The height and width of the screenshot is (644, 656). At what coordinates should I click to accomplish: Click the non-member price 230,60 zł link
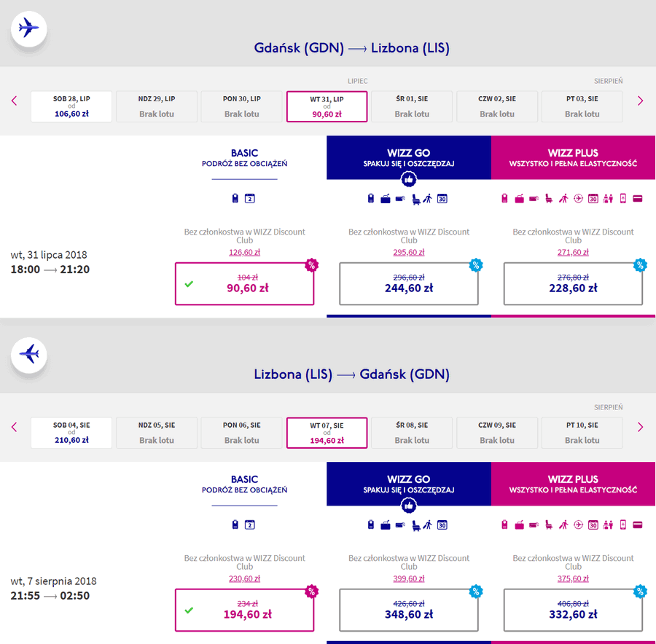[x=244, y=578]
